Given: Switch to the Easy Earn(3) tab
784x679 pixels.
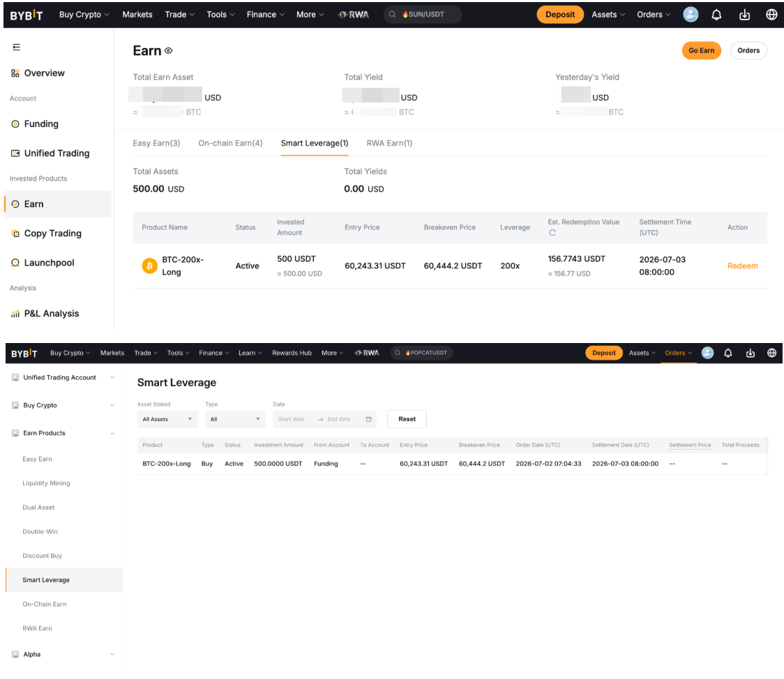Looking at the screenshot, I should (x=156, y=144).
